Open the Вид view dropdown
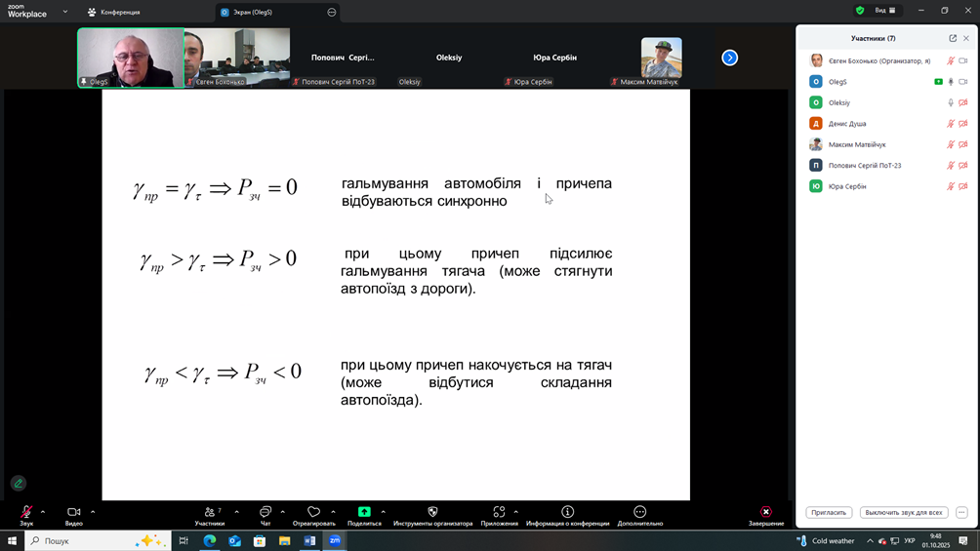This screenshot has width=980, height=551. coord(884,11)
